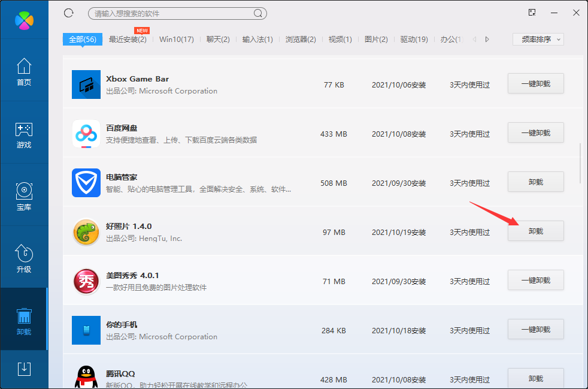The image size is (588, 389).
Task: Click the 好照片 chameleon icon
Action: (86, 232)
